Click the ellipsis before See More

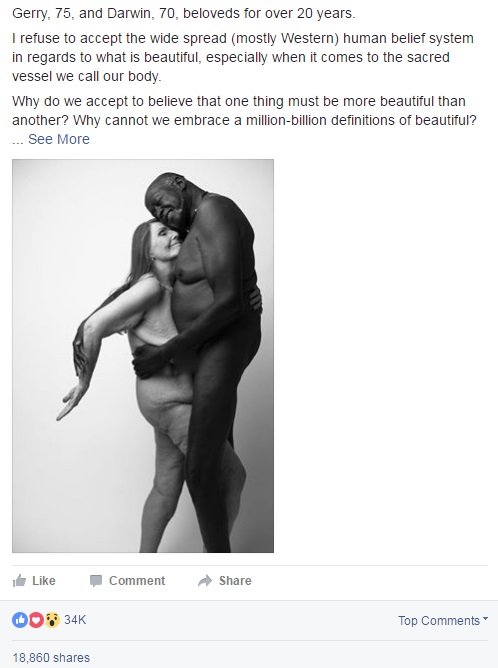pyautogui.click(x=18, y=140)
